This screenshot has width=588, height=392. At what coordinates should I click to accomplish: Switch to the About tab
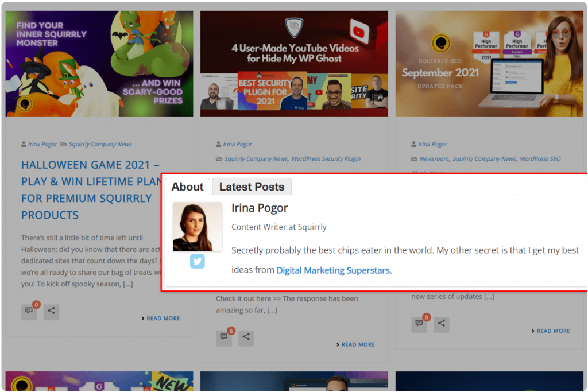pos(187,187)
